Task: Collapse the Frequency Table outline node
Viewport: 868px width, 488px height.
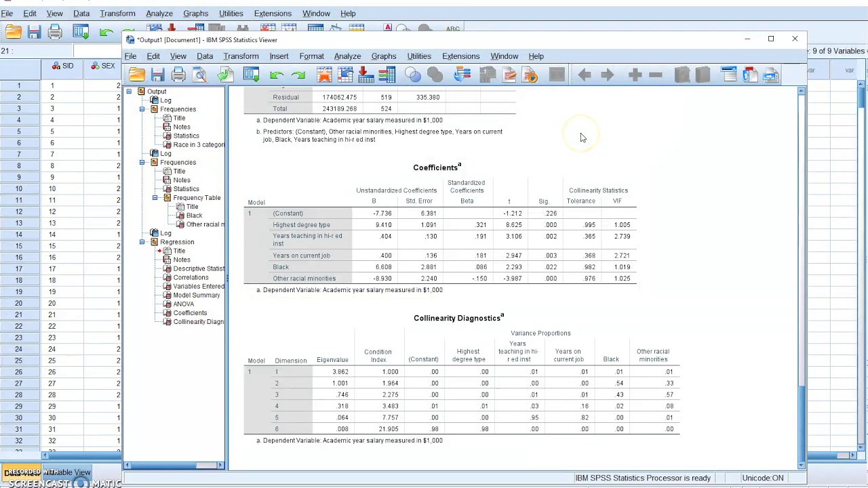Action: coord(155,198)
